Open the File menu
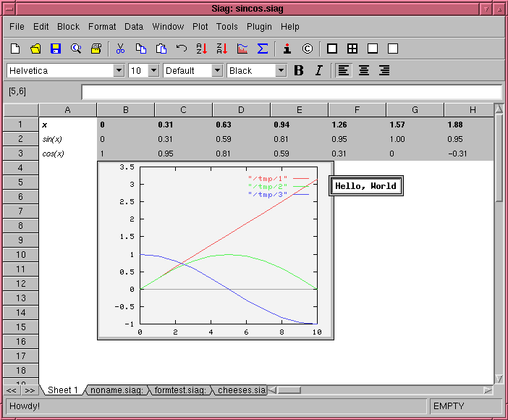Image resolution: width=508 pixels, height=420 pixels. [x=17, y=27]
